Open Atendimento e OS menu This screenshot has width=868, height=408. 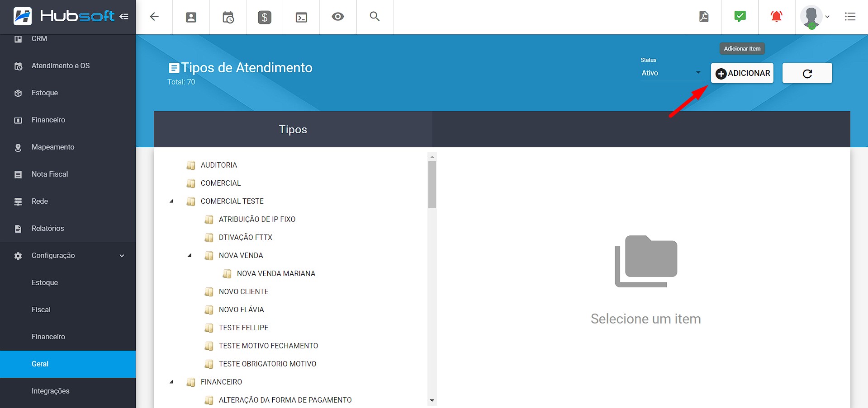click(x=68, y=66)
